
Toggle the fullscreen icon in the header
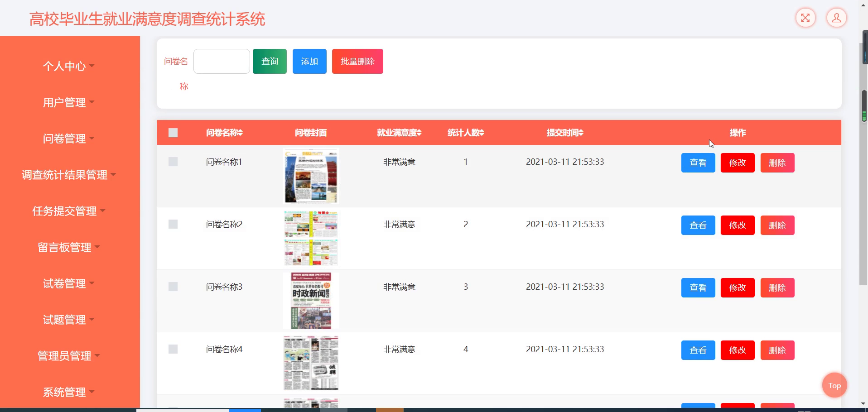coord(805,18)
